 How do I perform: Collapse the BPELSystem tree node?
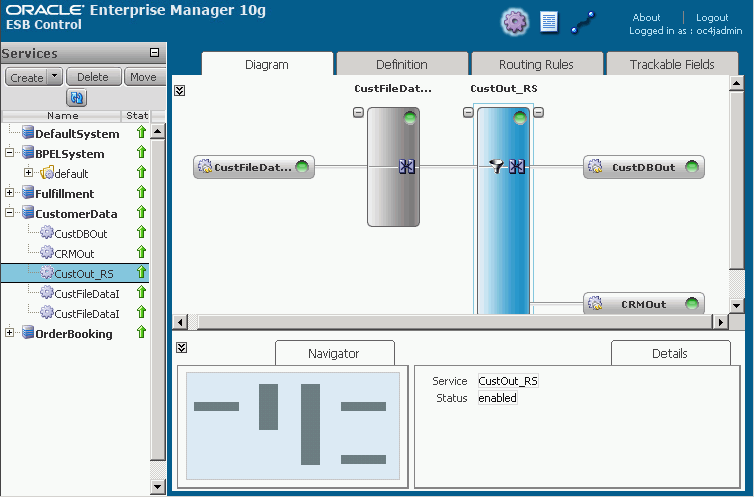[x=10, y=152]
